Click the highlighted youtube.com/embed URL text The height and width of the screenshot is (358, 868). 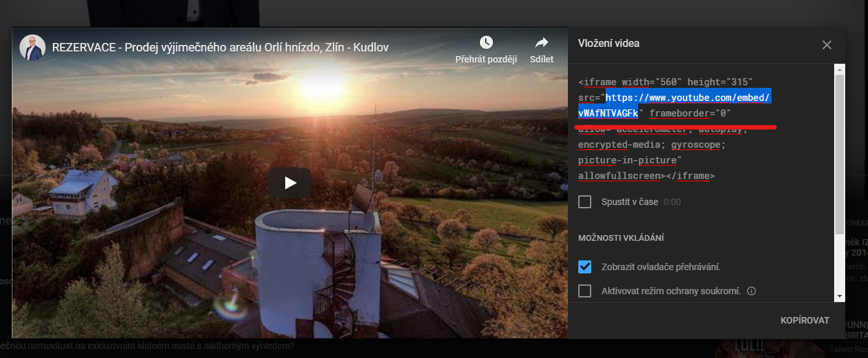(x=688, y=98)
